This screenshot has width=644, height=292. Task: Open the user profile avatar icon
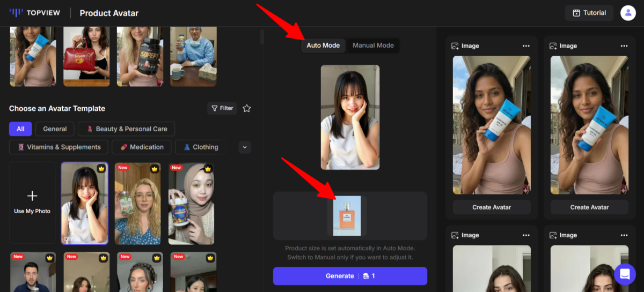point(628,13)
